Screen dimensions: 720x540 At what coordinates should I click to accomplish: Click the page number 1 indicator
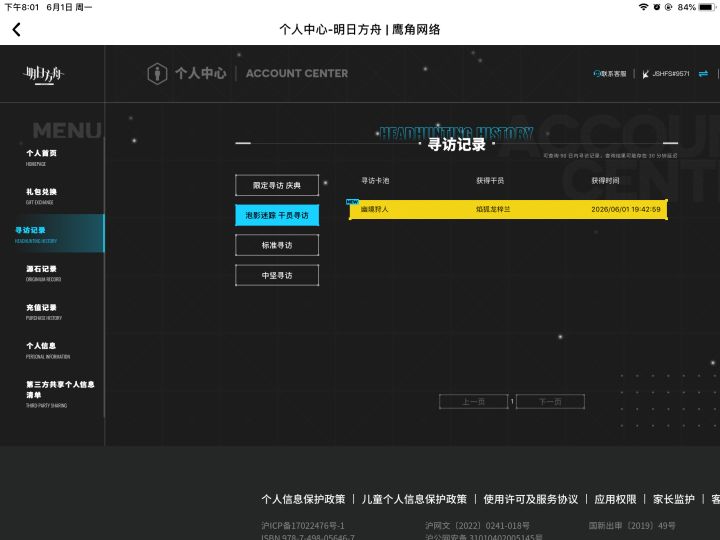pos(512,401)
